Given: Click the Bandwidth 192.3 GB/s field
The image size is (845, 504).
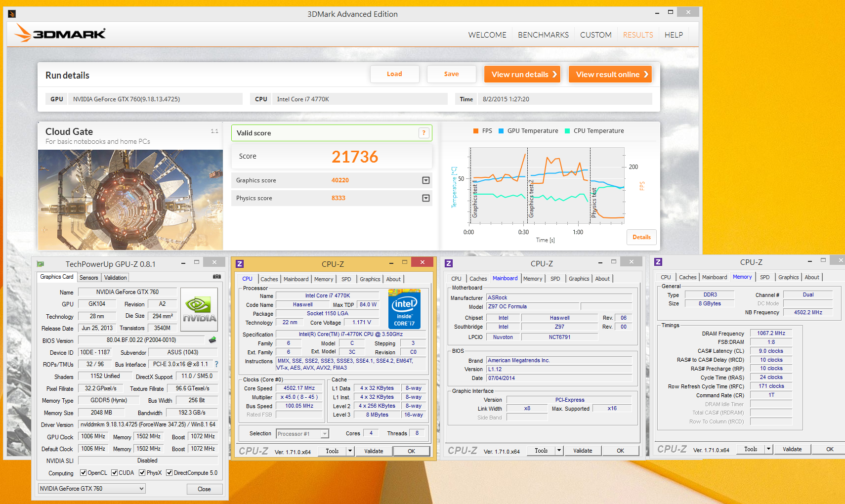Looking at the screenshot, I should 192,413.
